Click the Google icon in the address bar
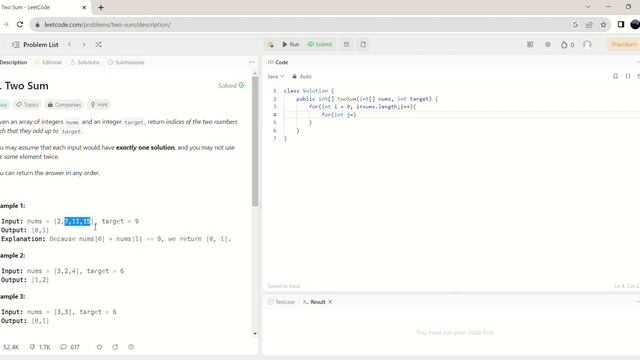 coord(575,24)
